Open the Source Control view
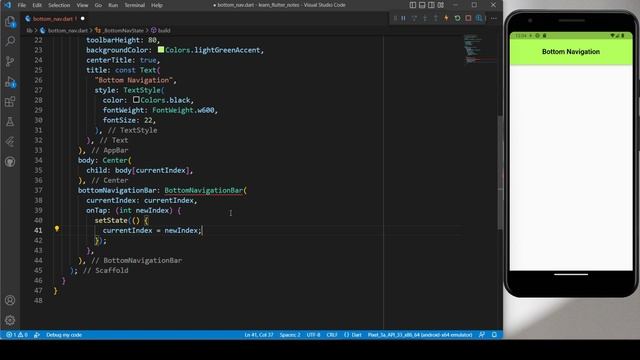The width and height of the screenshot is (640, 360). pyautogui.click(x=10, y=61)
